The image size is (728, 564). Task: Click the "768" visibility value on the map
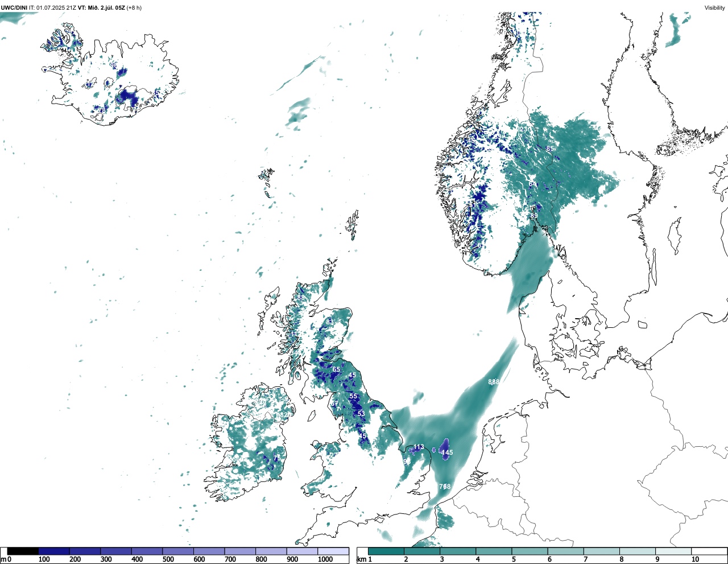point(445,487)
